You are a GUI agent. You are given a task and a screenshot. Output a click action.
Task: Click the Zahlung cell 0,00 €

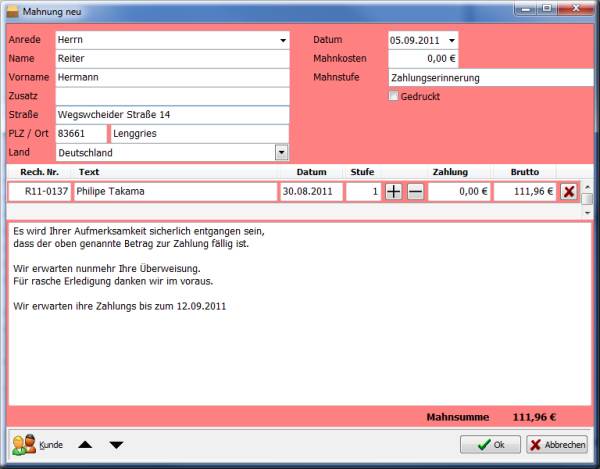point(459,191)
